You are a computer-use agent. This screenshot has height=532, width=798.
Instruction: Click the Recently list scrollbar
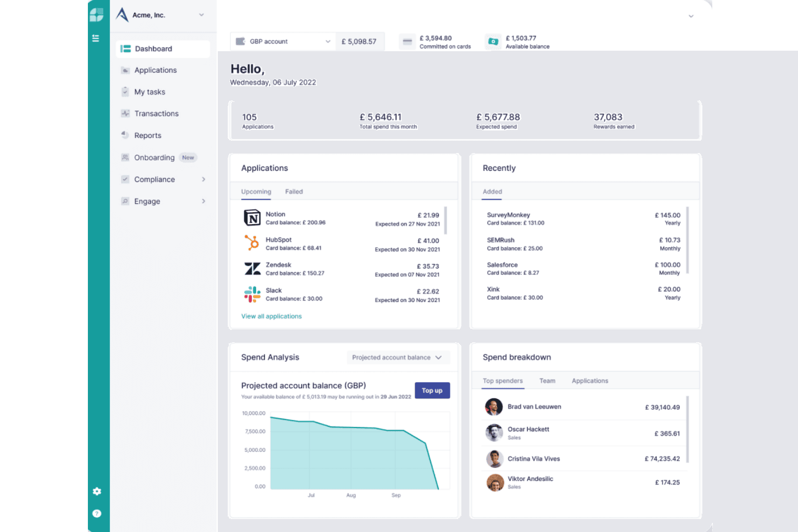(687, 240)
